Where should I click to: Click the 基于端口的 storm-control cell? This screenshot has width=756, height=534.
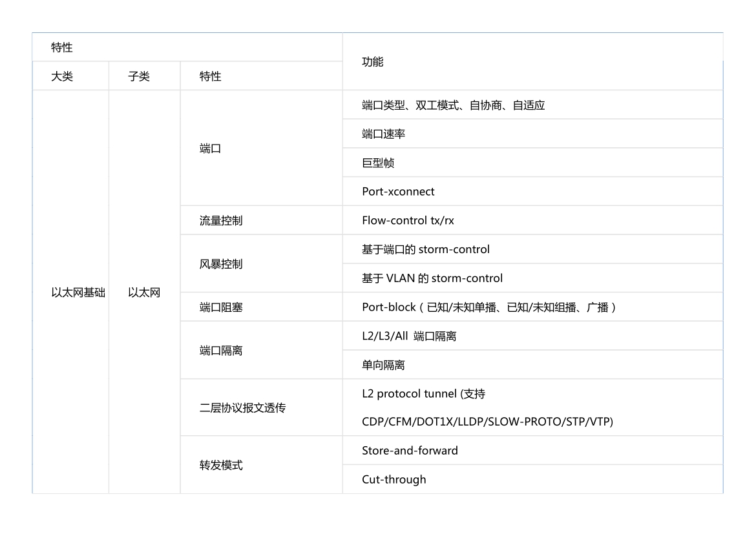click(x=533, y=249)
